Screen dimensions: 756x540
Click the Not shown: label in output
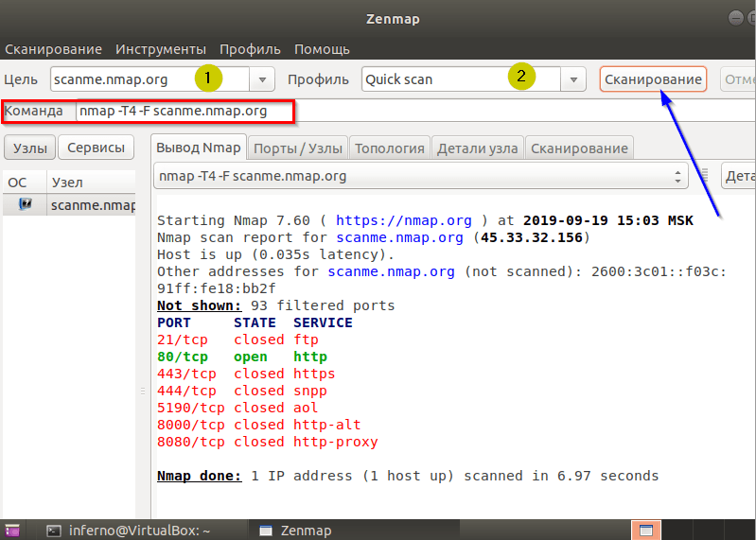(199, 305)
